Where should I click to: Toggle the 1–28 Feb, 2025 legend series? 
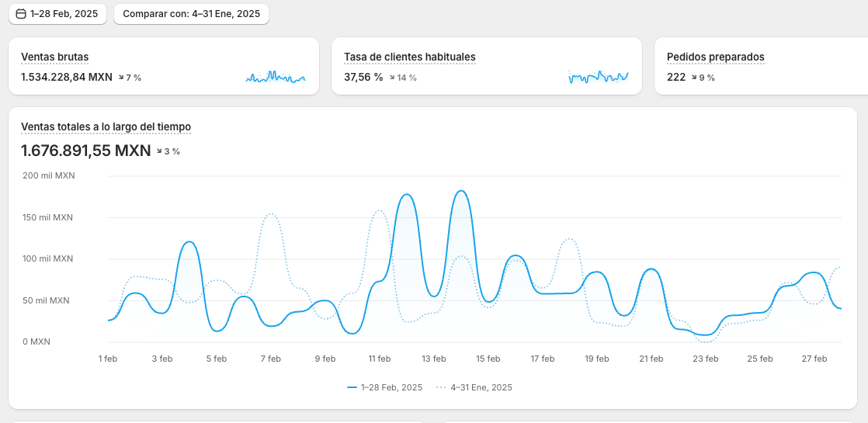(391, 387)
